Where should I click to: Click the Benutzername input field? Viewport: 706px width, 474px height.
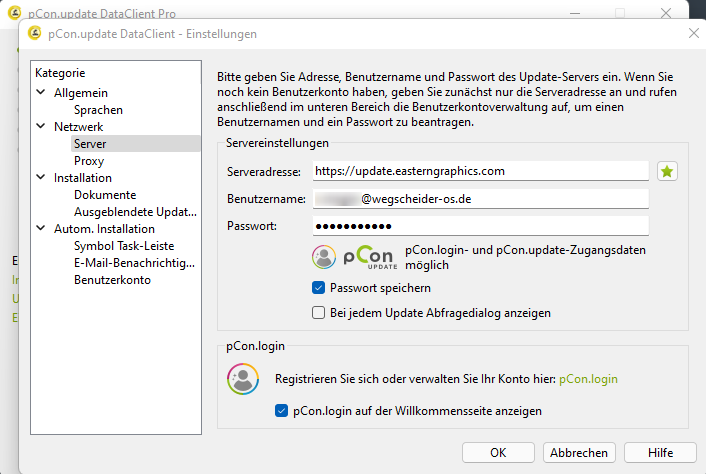pyautogui.click(x=481, y=199)
